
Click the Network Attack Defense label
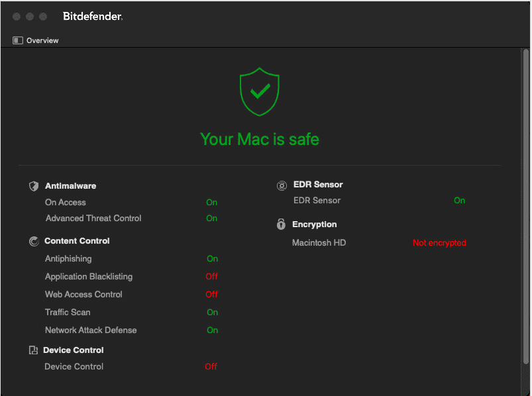coord(91,330)
